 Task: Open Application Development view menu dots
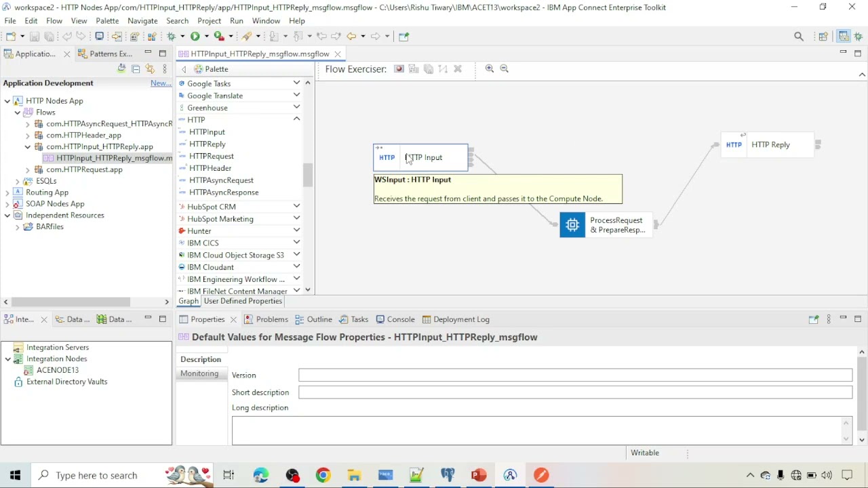[x=165, y=68]
